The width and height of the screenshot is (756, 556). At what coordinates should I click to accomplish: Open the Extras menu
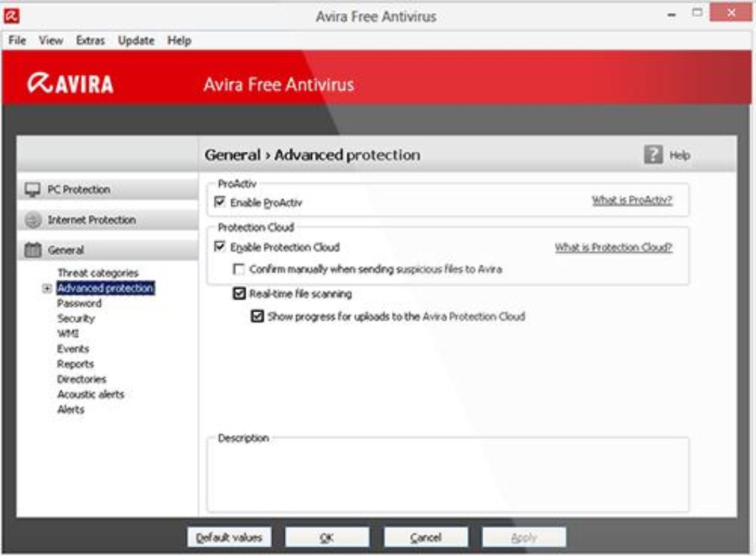90,40
